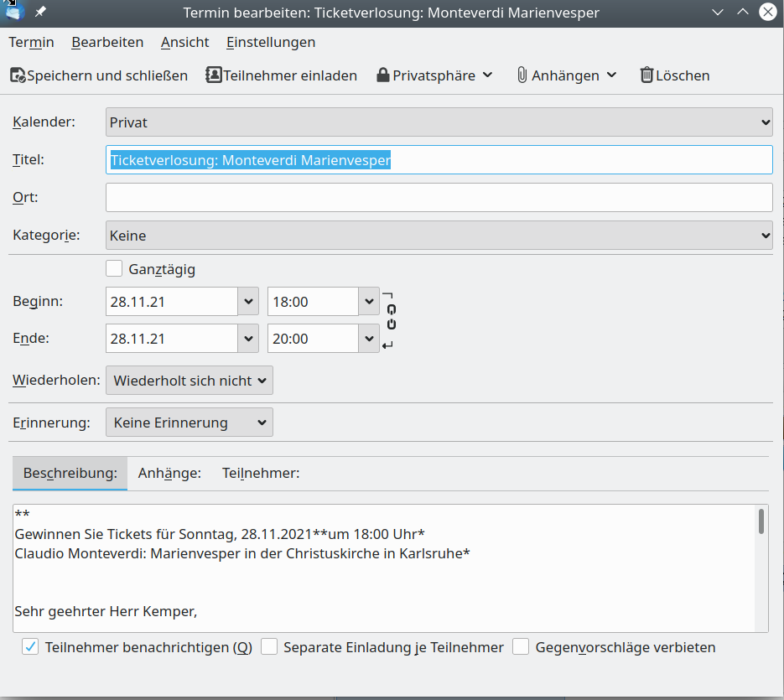Click the Anhängen paperclip icon
This screenshot has height=700, width=784.
coord(522,75)
